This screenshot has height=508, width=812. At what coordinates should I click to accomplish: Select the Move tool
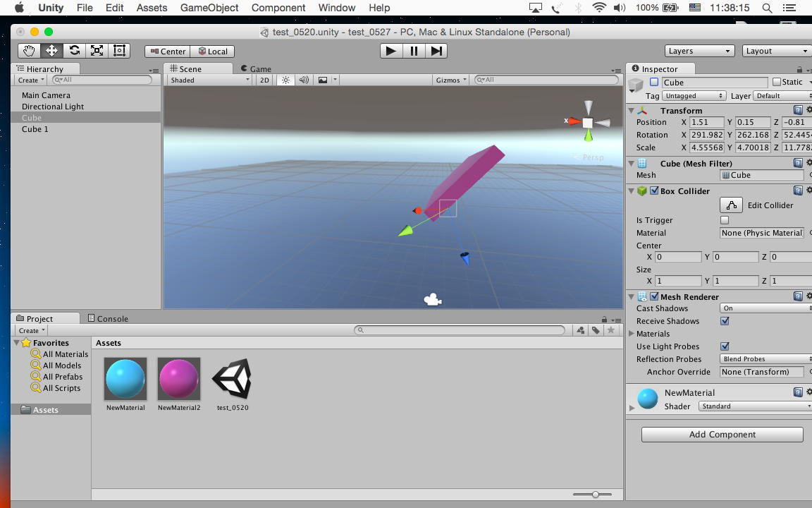pyautogui.click(x=51, y=51)
